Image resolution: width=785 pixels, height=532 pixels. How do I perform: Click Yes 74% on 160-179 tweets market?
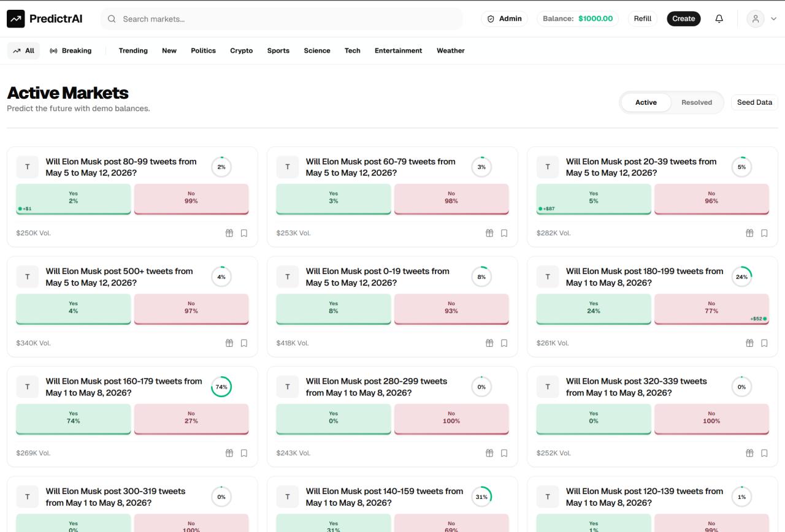[x=74, y=419]
